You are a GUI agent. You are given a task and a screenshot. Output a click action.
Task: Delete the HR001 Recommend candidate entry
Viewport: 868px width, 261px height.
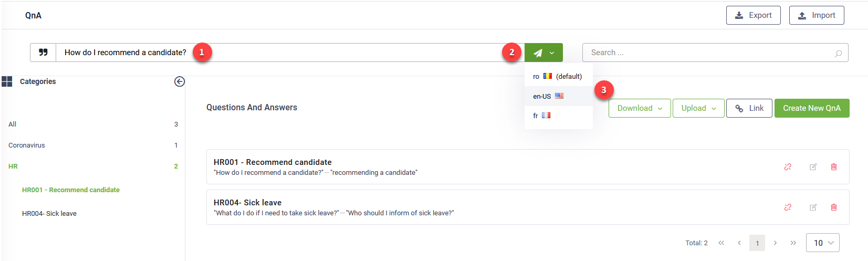click(834, 167)
